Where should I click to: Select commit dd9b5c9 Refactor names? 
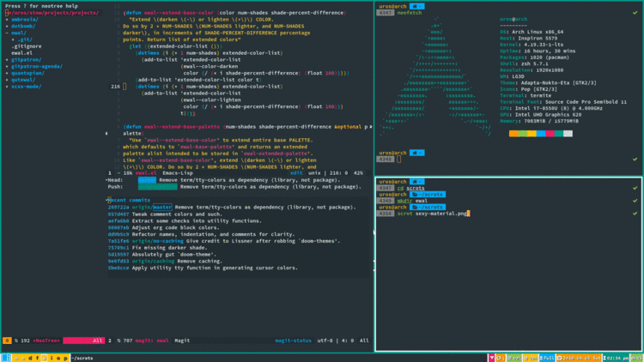coord(201,234)
